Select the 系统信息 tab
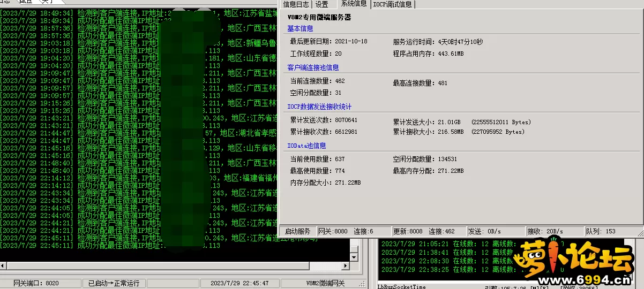This screenshot has height=289, width=644. tap(354, 4)
